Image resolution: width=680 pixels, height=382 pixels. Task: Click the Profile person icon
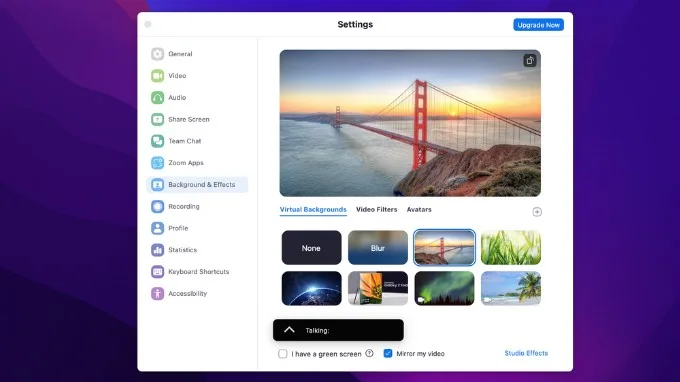157,228
